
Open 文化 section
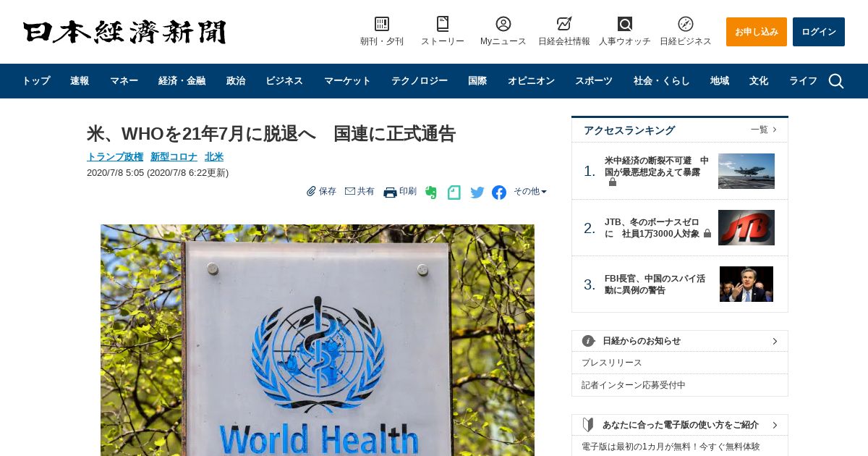[x=759, y=81]
